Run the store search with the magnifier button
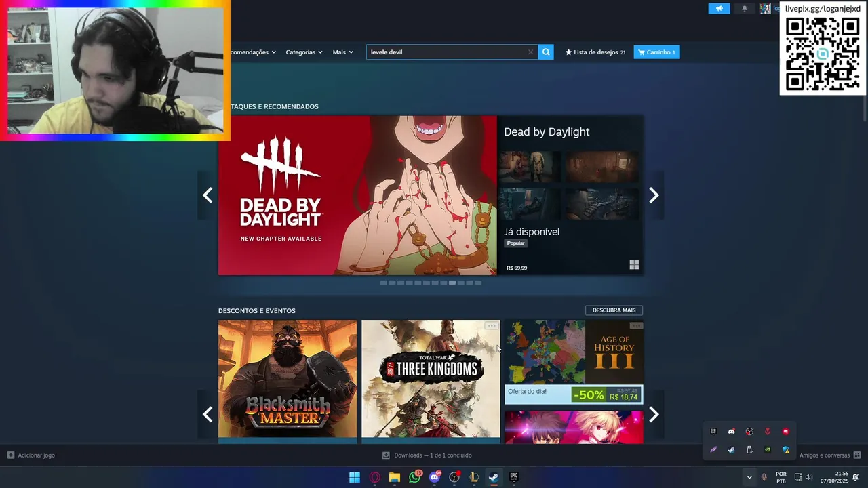Image resolution: width=868 pixels, height=488 pixels. point(546,52)
